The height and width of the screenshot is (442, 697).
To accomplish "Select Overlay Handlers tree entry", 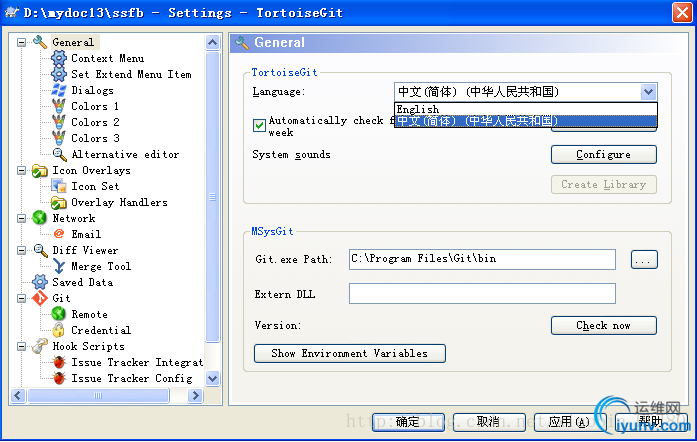I will [x=120, y=202].
